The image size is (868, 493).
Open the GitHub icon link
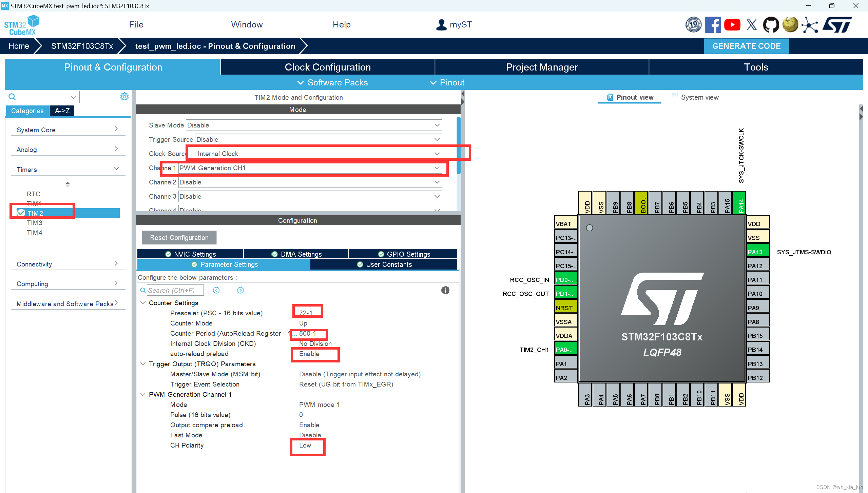pyautogui.click(x=771, y=25)
